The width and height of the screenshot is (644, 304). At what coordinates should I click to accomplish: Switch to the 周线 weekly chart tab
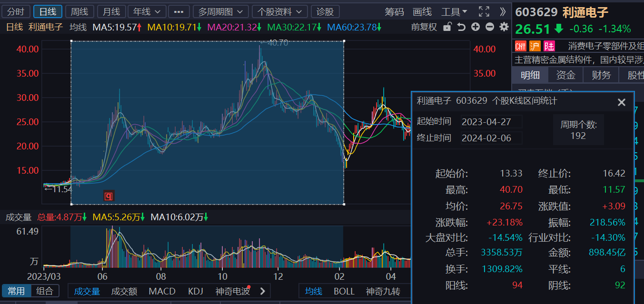point(79,11)
